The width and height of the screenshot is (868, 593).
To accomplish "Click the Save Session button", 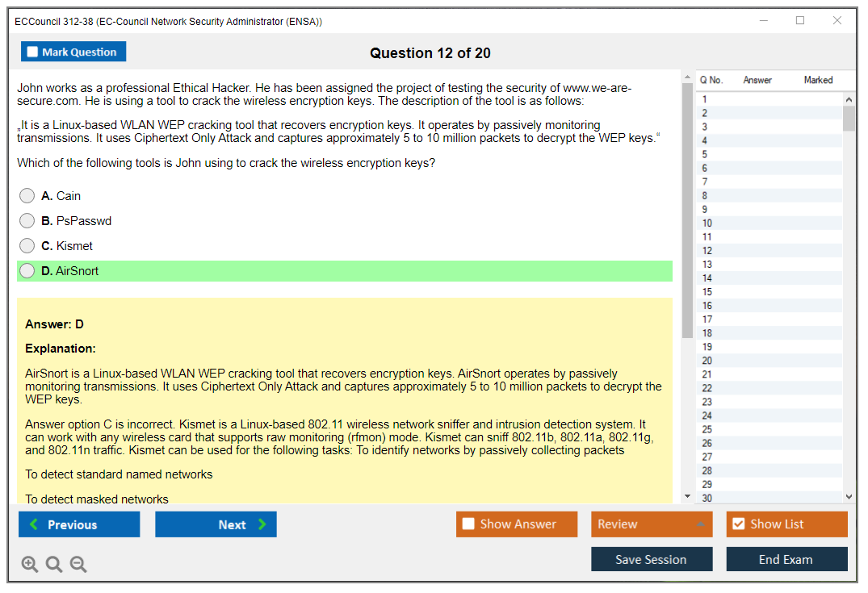I will 651,559.
